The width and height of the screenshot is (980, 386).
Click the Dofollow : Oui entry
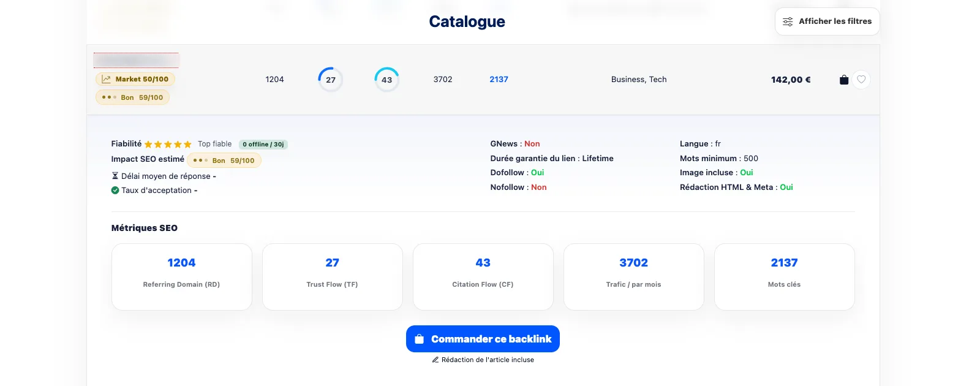517,173
